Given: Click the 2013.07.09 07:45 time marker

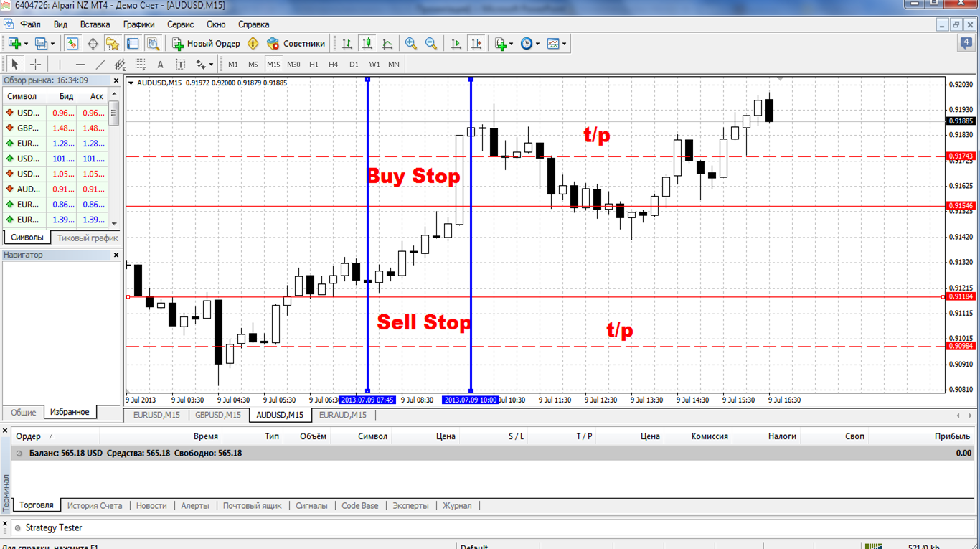Looking at the screenshot, I should pyautogui.click(x=367, y=400).
